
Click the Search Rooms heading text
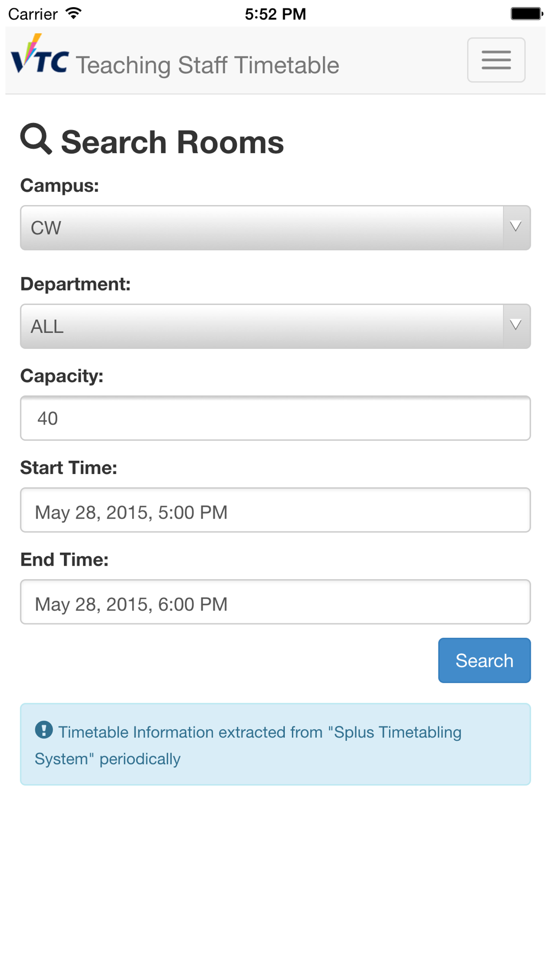tap(172, 142)
